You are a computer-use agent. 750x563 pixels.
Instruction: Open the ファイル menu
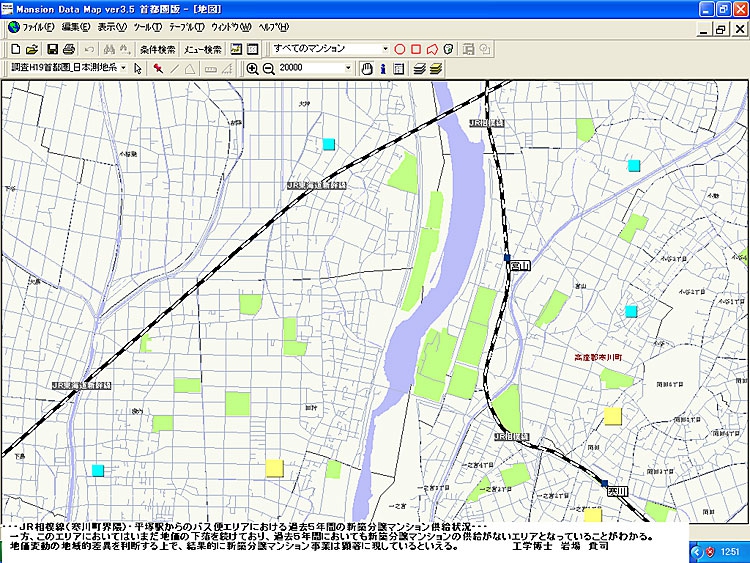coord(39,27)
